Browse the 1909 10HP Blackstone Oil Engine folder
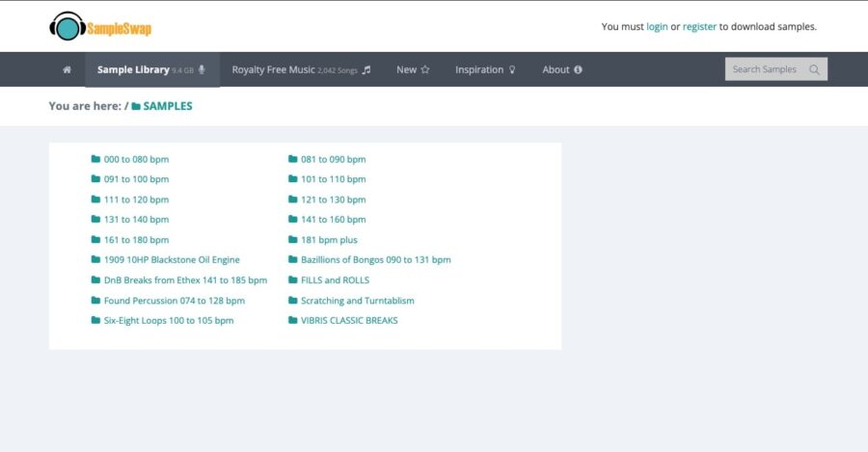 (x=172, y=260)
